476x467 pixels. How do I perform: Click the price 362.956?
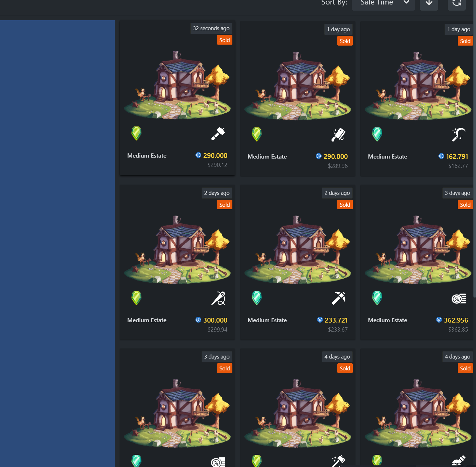point(456,320)
